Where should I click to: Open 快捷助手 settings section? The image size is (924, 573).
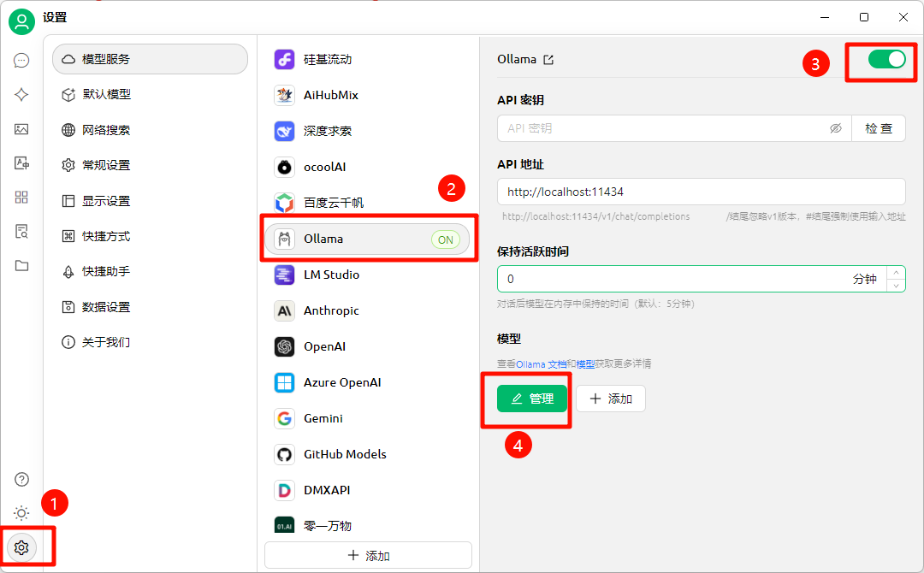pos(150,271)
